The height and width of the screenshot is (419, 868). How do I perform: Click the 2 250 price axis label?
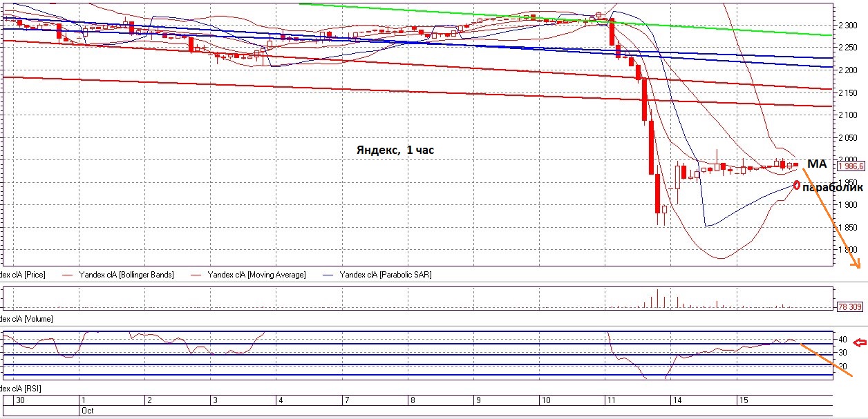pos(848,48)
